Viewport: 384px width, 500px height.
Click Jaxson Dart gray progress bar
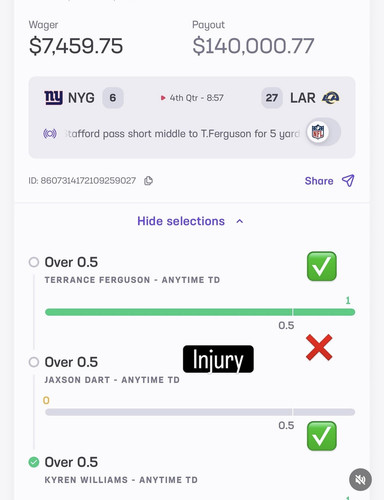pos(200,412)
